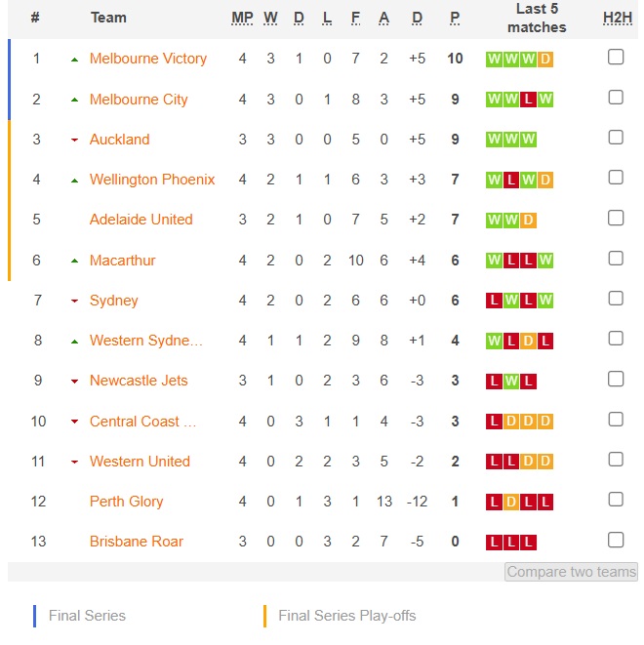Open the Western United team link
The width and height of the screenshot is (644, 645).
pos(140,462)
